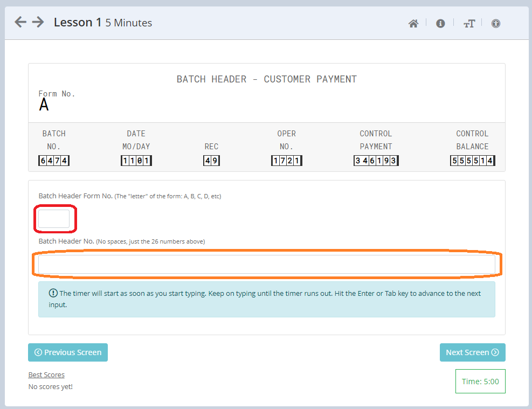Viewport: 532px width, 409px height.
Task: Focus the Batch Header Form No. field
Action: 54,219
